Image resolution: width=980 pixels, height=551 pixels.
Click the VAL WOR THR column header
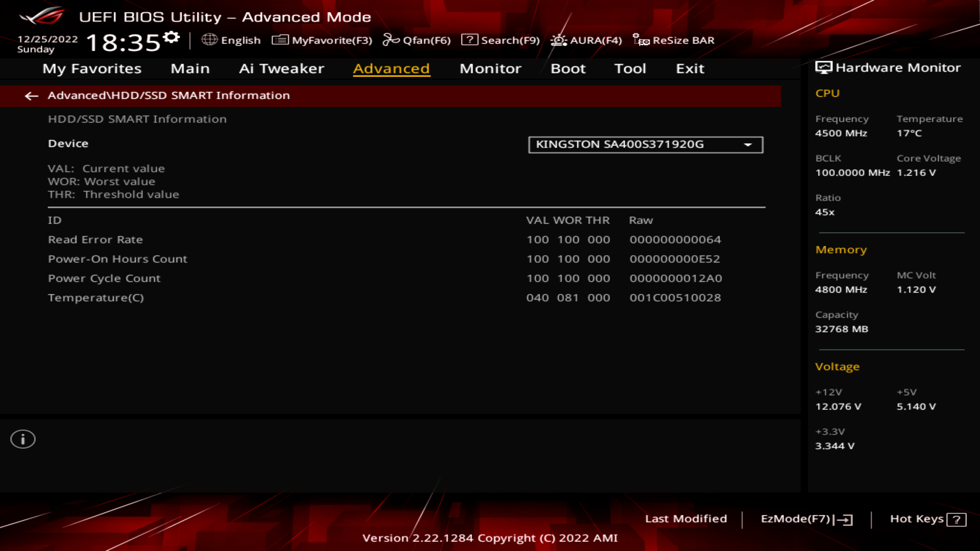coord(568,220)
